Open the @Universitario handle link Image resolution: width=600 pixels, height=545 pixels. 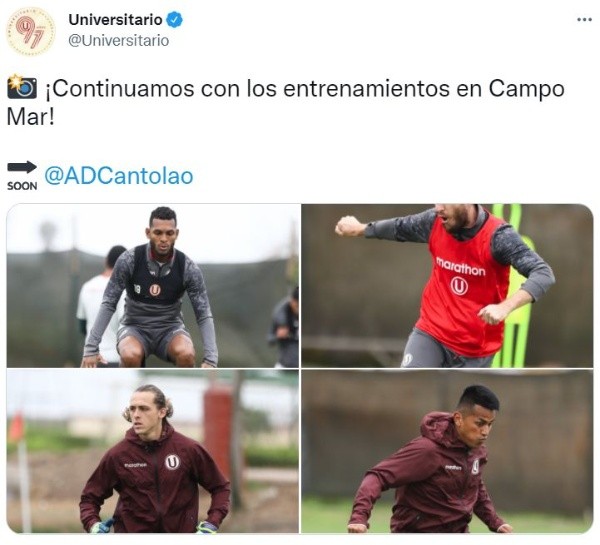point(119,41)
